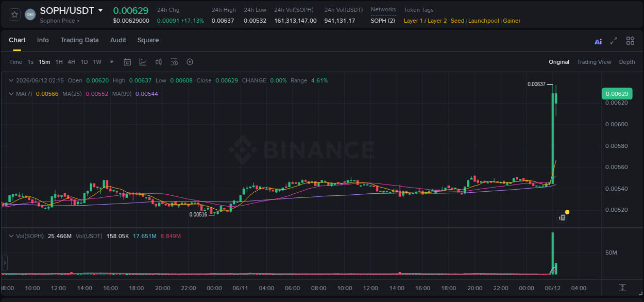The image size is (644, 302).
Task: Select the 1D interval
Action: (x=84, y=62)
